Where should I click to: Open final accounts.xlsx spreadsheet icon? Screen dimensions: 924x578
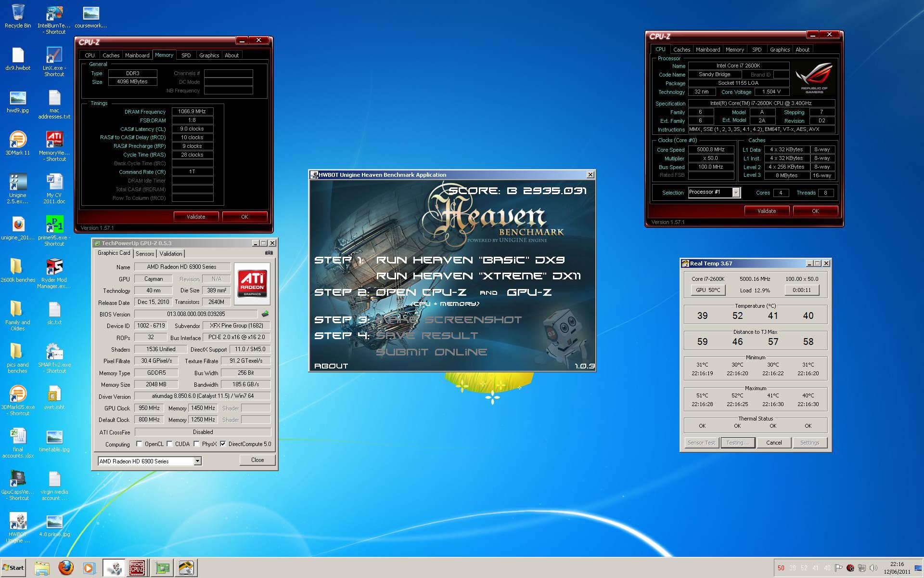click(18, 443)
